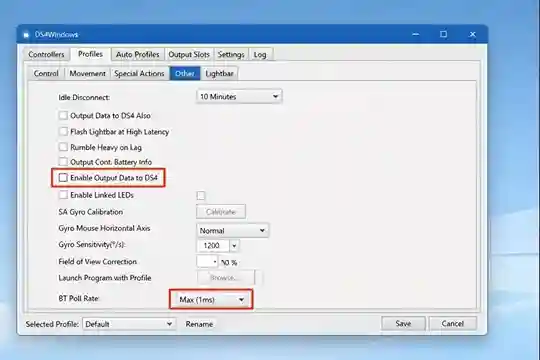Click the Launch Program with Profile label
540x360 pixels.
[105, 278]
